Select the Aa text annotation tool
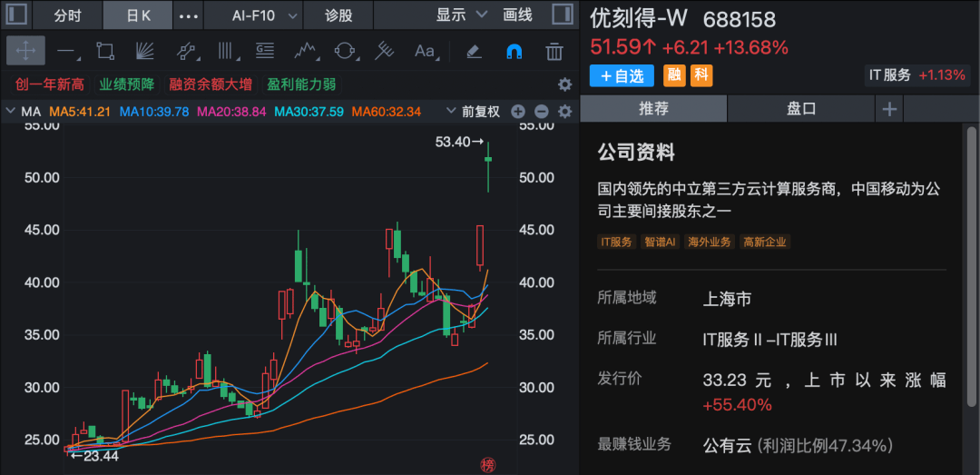Image resolution: width=980 pixels, height=475 pixels. [425, 51]
